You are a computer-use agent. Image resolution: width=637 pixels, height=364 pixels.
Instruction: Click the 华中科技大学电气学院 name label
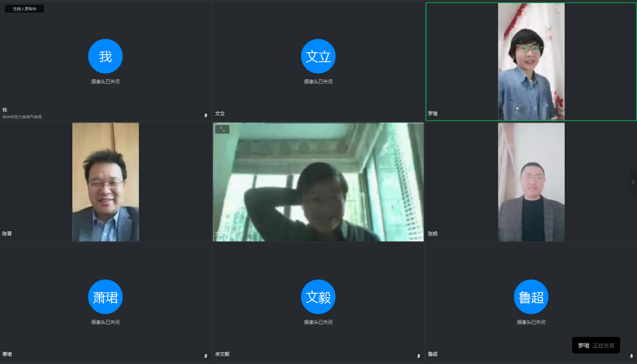(22, 117)
